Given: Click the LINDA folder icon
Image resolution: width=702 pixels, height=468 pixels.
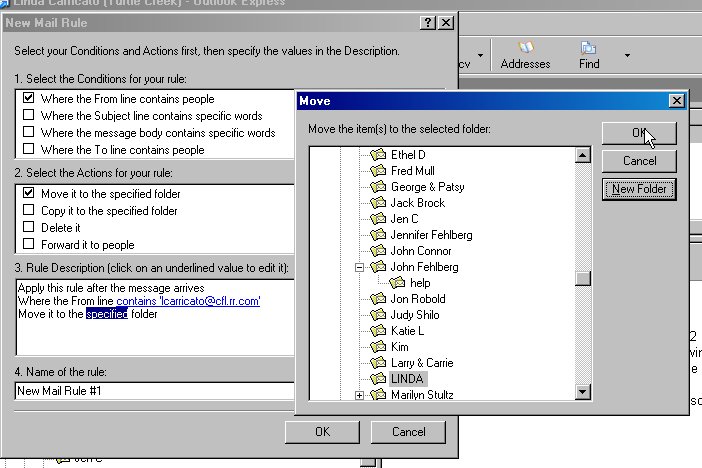Looking at the screenshot, I should [378, 379].
